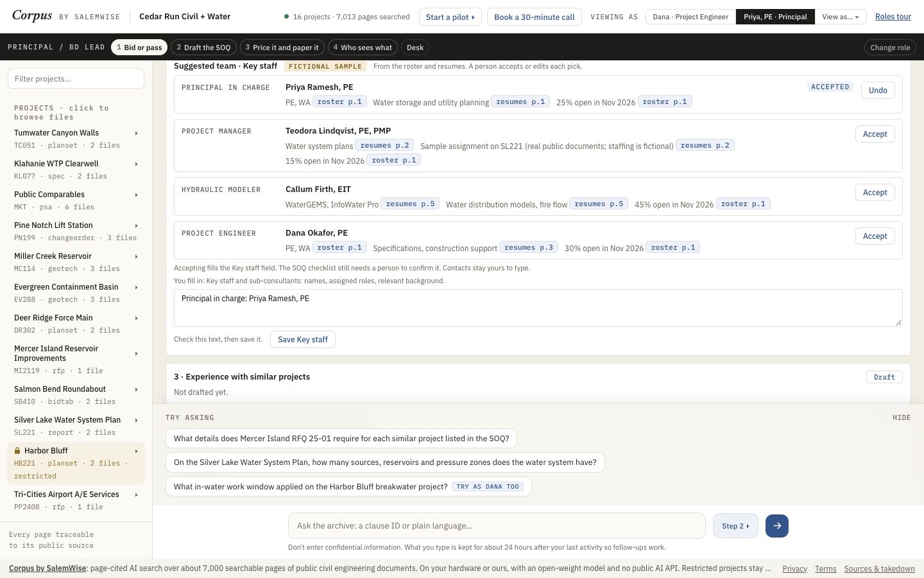The height and width of the screenshot is (578, 924).
Task: Focus the Filter projects search field
Action: click(76, 78)
